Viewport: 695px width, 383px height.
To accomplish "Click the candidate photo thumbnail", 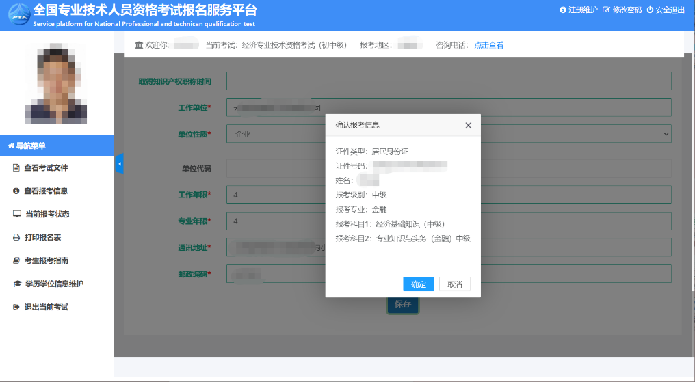I will coord(55,83).
